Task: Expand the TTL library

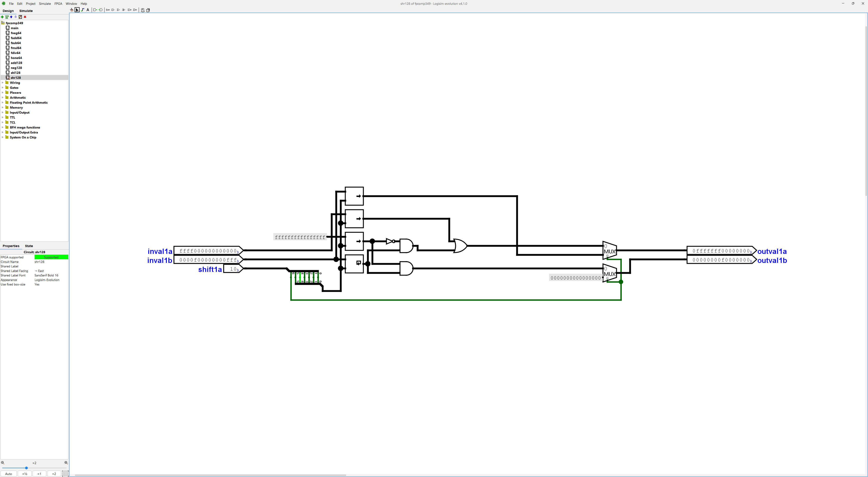Action: coord(3,117)
